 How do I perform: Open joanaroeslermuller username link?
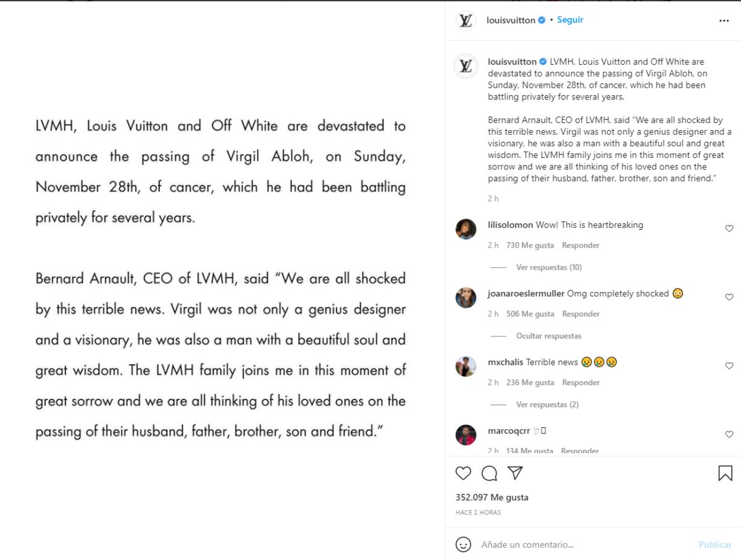pyautogui.click(x=526, y=293)
